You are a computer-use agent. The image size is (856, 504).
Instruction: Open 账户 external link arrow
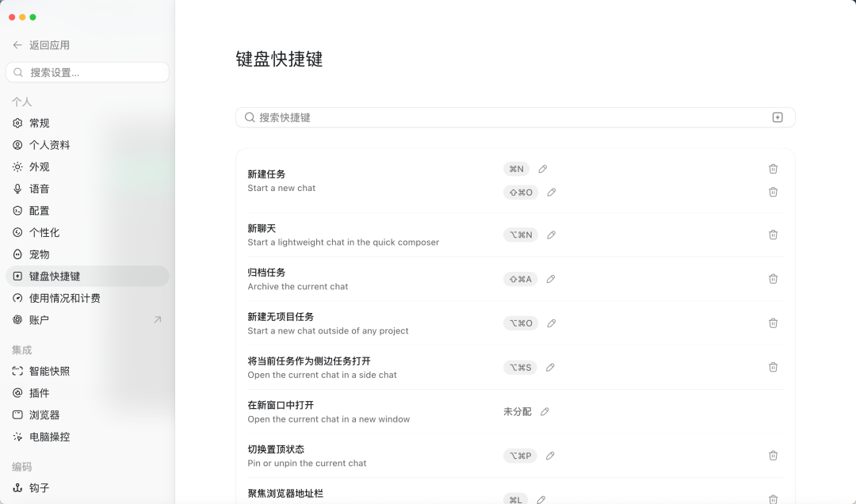tap(157, 320)
